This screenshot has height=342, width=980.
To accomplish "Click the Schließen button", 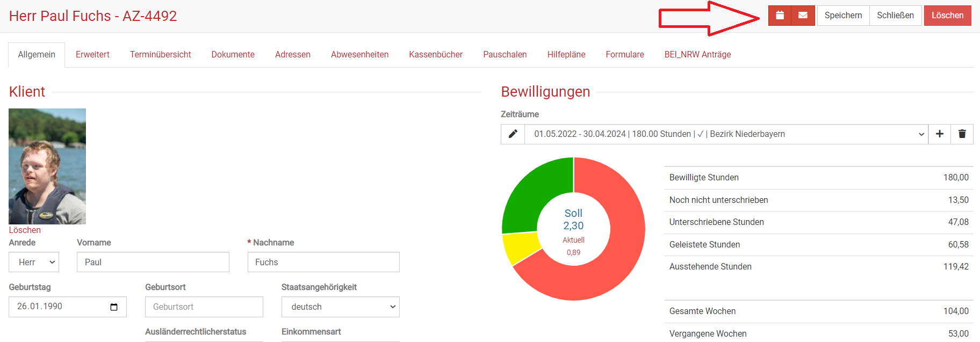I will [x=895, y=16].
